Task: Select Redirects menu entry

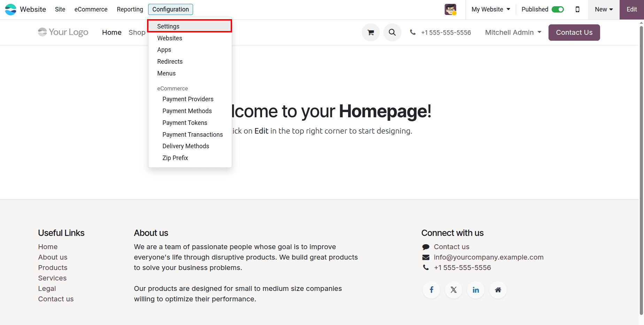Action: click(190, 62)
